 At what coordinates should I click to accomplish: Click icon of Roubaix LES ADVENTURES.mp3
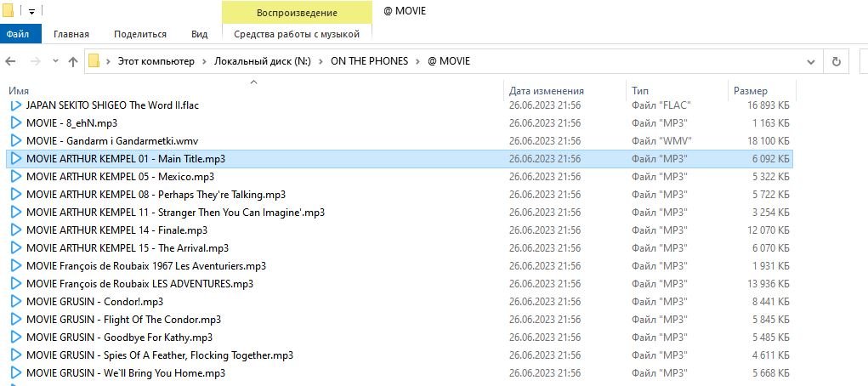pos(16,283)
